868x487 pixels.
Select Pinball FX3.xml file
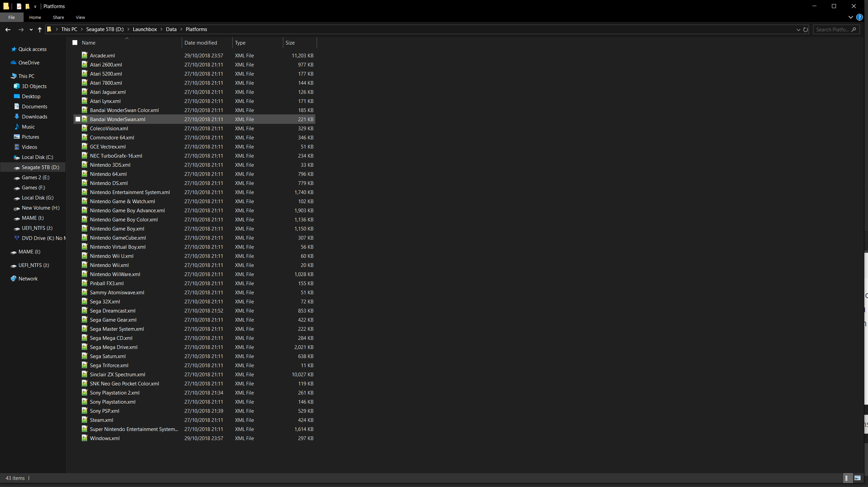coord(107,283)
